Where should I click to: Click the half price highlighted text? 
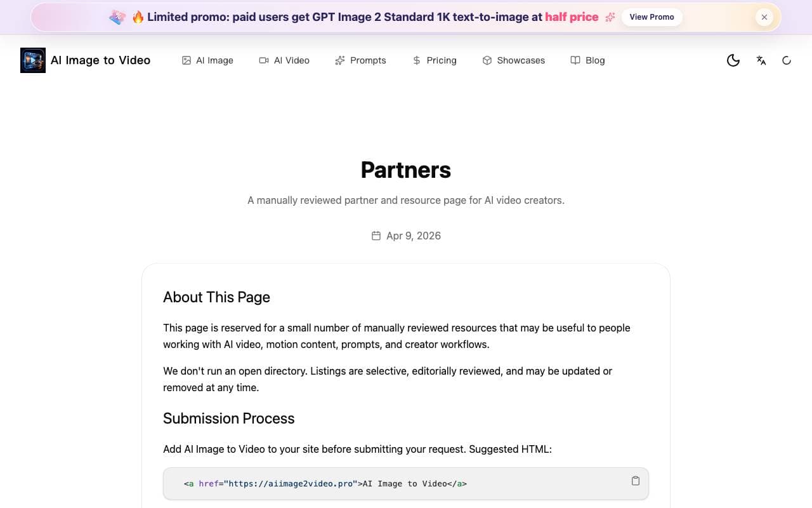[572, 17]
